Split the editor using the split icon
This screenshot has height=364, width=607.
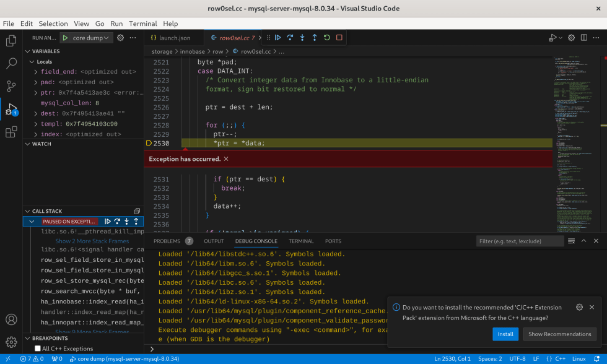[583, 37]
